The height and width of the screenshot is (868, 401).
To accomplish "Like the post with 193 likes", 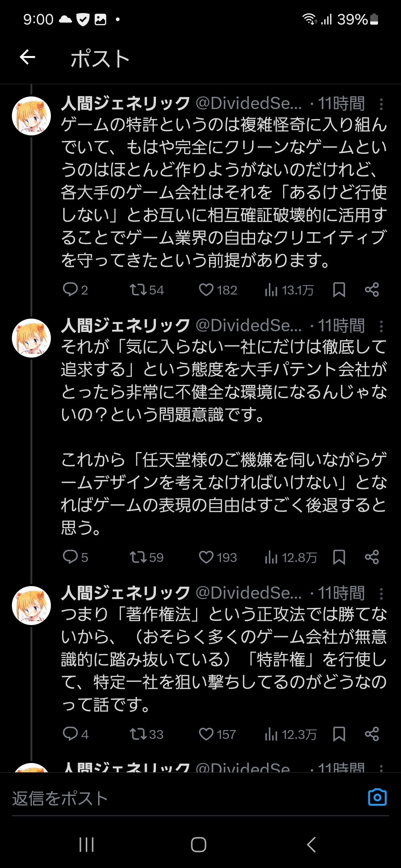I will (x=218, y=557).
